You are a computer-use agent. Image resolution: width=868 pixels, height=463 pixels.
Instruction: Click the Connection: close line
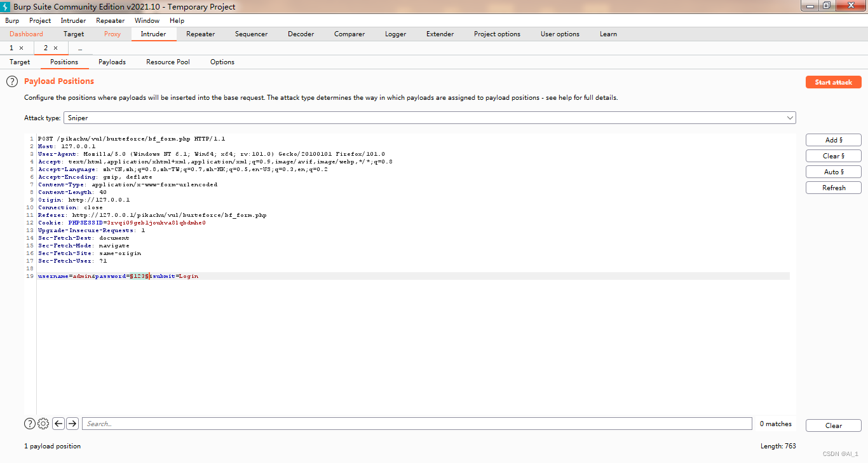click(x=71, y=207)
